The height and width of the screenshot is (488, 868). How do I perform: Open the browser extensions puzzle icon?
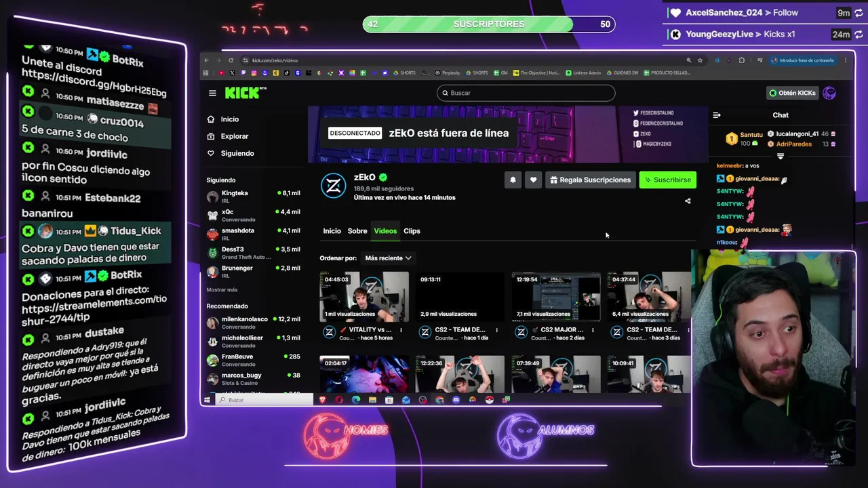coord(741,60)
